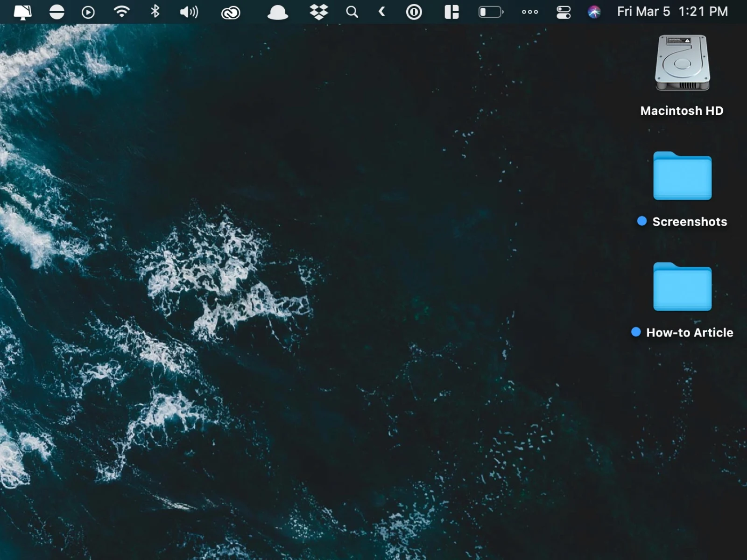Open the Wi-Fi status menu
Screen dimensions: 747x560
(122, 12)
